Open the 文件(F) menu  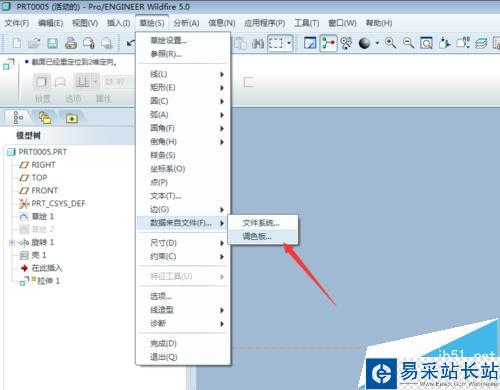click(x=17, y=23)
